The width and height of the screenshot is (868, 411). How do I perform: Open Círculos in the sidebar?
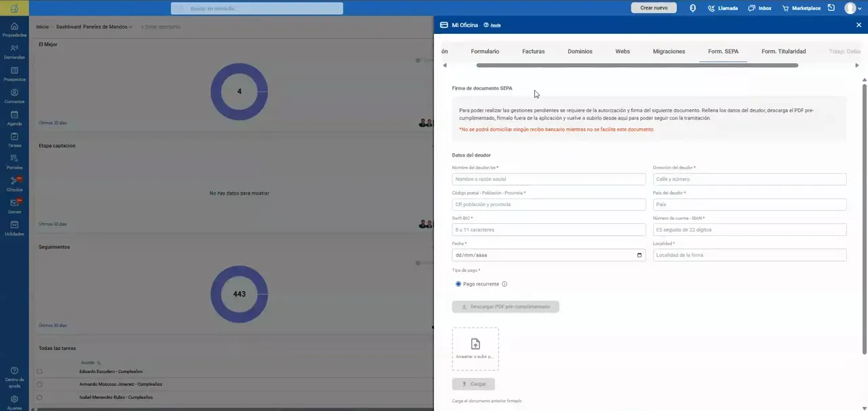pyautogui.click(x=14, y=184)
